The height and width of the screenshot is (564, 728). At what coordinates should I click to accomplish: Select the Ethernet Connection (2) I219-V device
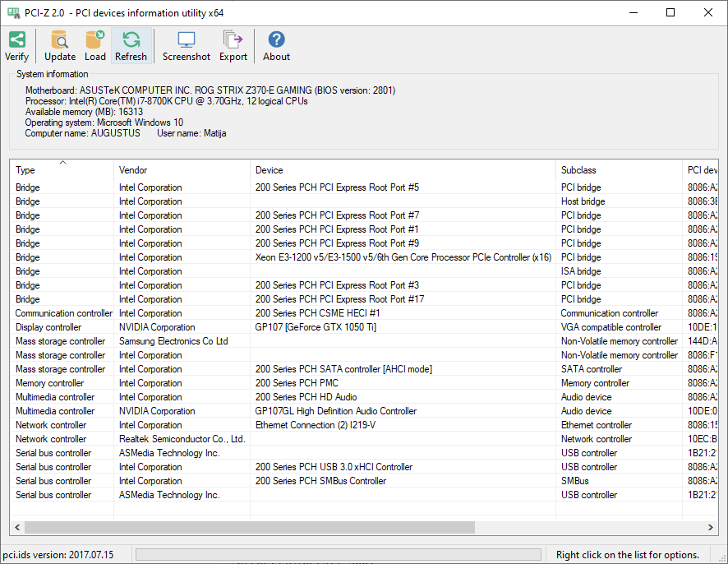pos(316,424)
